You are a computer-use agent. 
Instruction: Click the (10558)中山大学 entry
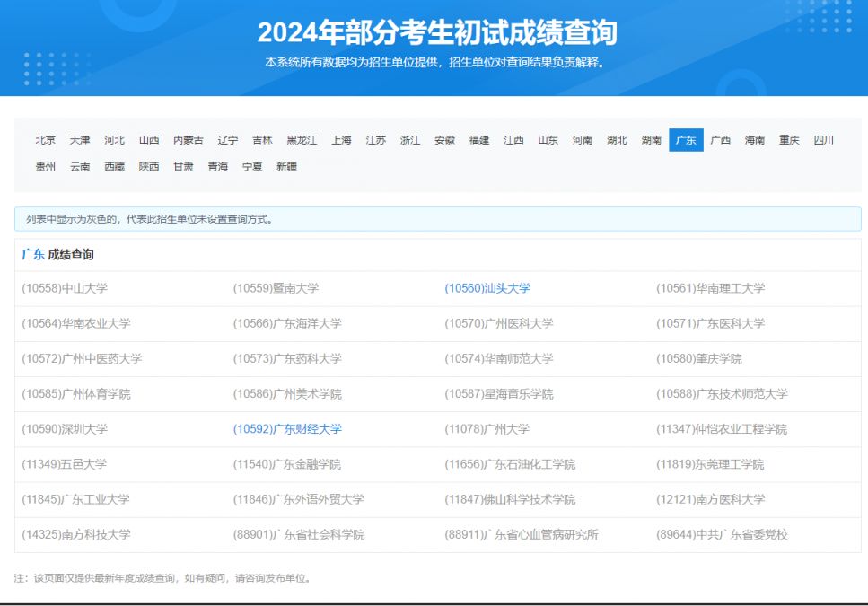pyautogui.click(x=65, y=288)
